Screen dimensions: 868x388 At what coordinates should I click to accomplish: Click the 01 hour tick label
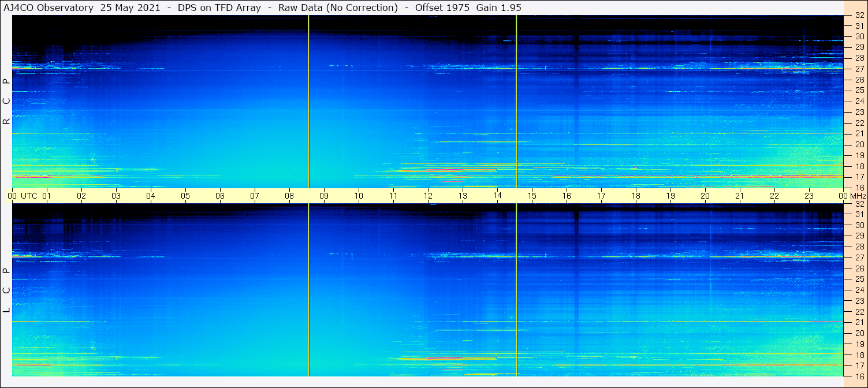click(47, 196)
